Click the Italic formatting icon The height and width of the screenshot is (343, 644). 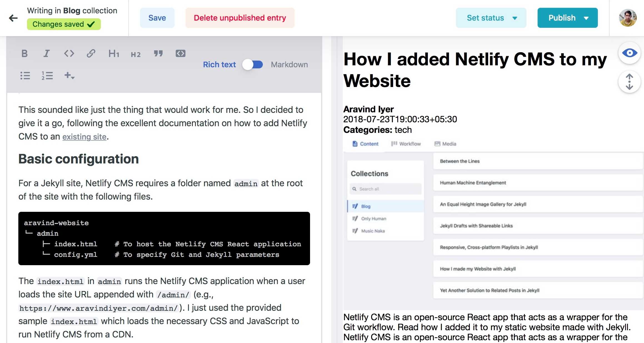[x=46, y=53]
